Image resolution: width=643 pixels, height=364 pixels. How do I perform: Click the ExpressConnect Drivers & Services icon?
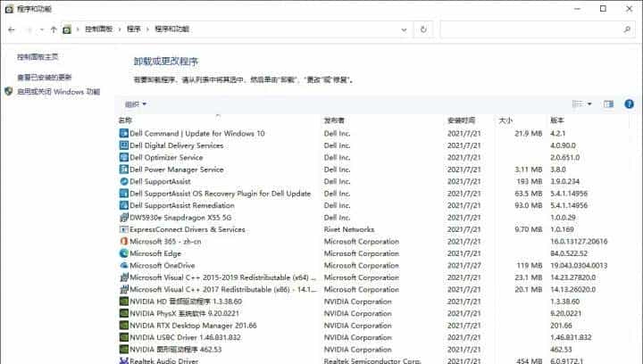tap(124, 229)
